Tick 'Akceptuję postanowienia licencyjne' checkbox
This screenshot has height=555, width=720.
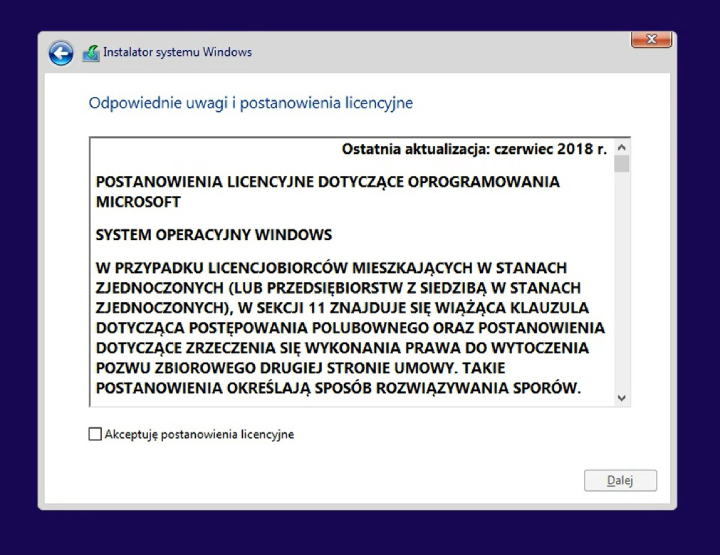pos(95,434)
